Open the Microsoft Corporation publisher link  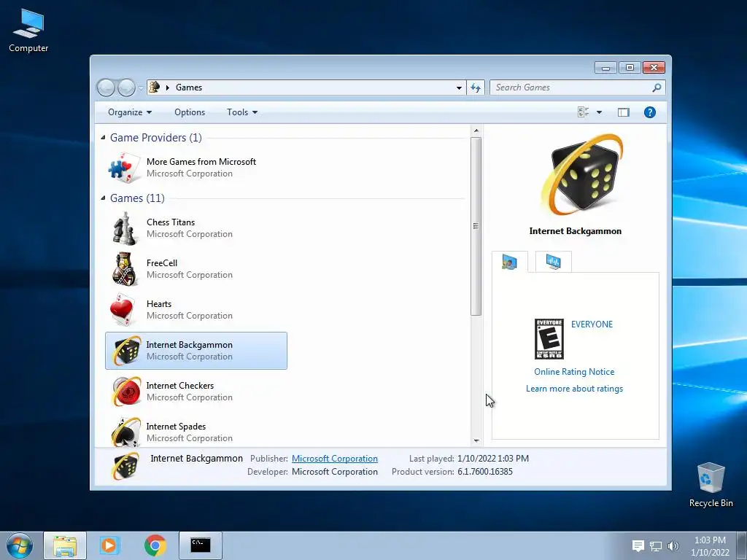pos(334,459)
